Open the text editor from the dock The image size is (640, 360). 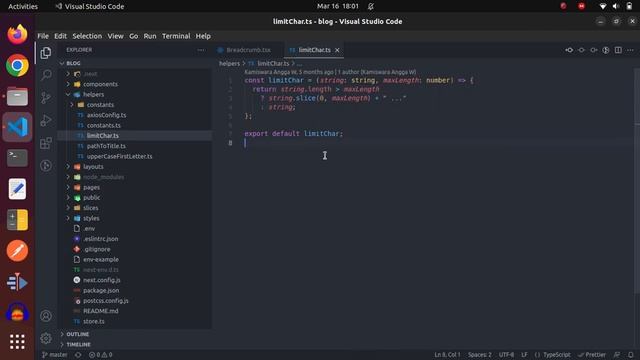17,189
